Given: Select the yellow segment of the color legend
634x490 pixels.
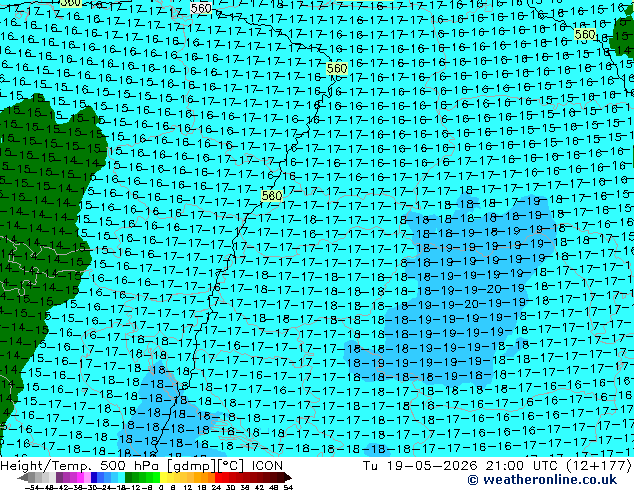Looking at the screenshot, I should tap(164, 478).
